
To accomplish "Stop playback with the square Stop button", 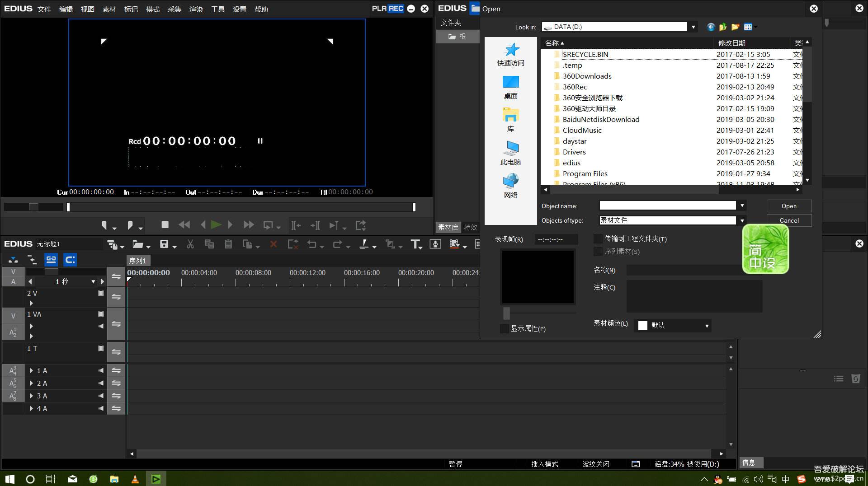I will pyautogui.click(x=165, y=224).
